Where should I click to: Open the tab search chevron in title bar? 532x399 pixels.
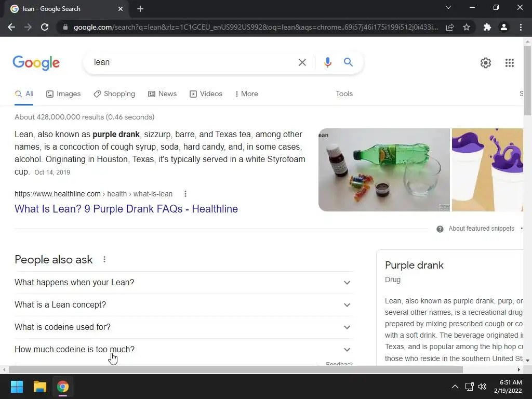(448, 7)
